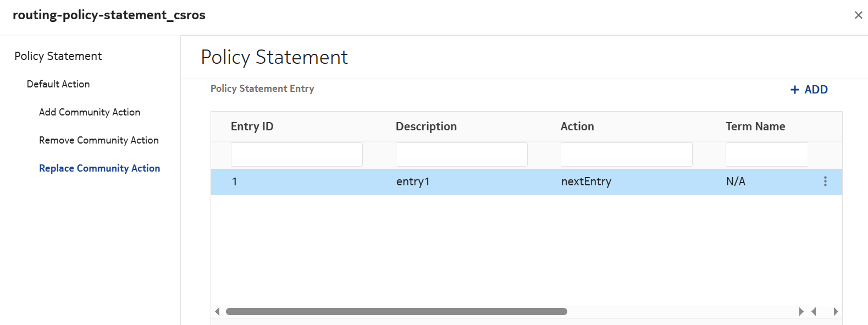Go to Add Community Action
This screenshot has width=868, height=325.
click(x=90, y=112)
